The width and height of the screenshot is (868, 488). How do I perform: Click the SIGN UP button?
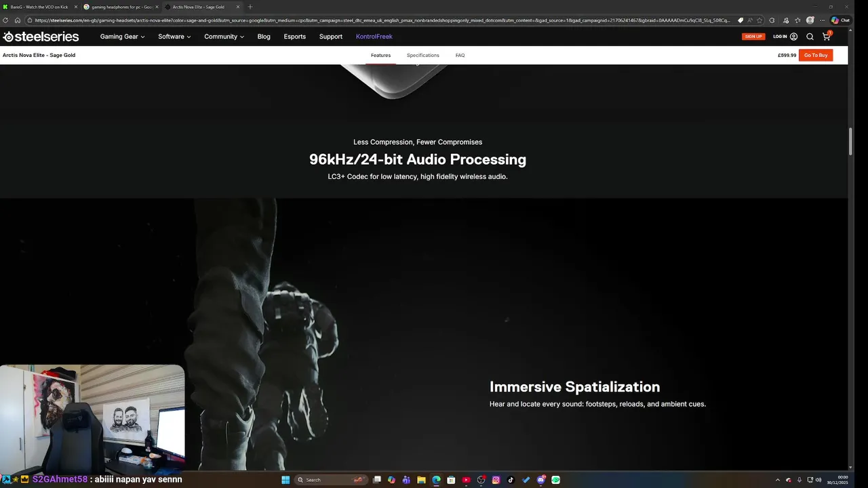point(753,37)
